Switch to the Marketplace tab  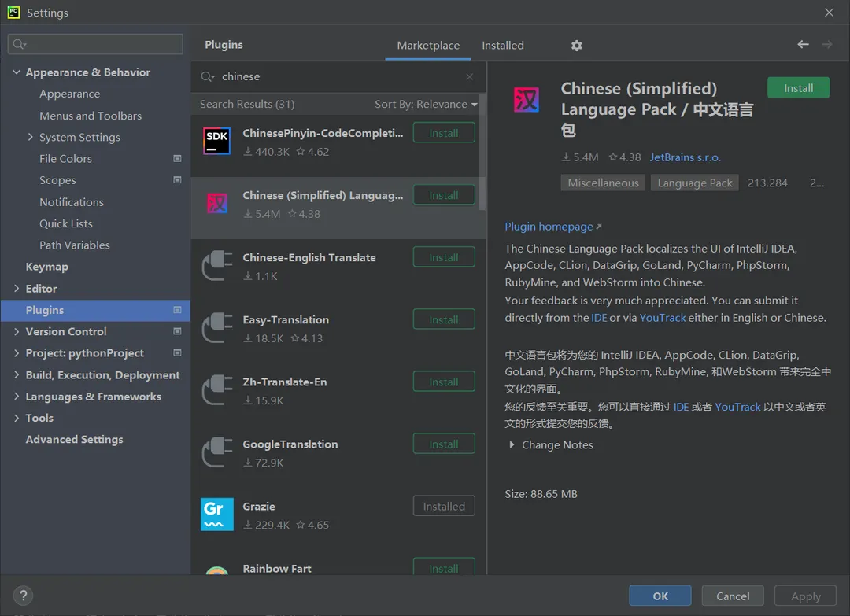428,46
